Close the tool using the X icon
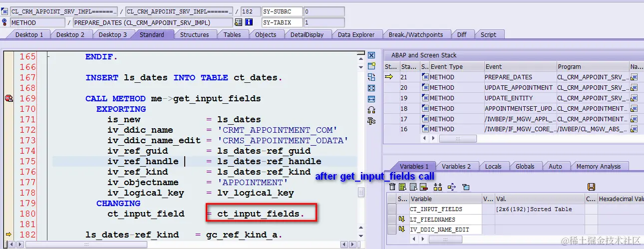Screen dimensions: 644x249 371,55
